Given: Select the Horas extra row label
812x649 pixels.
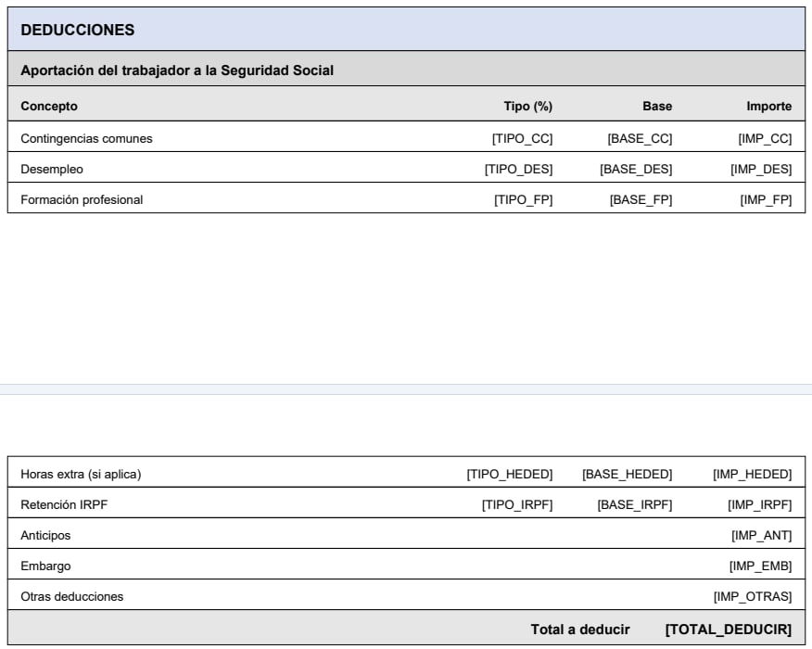Looking at the screenshot, I should tap(74, 473).
